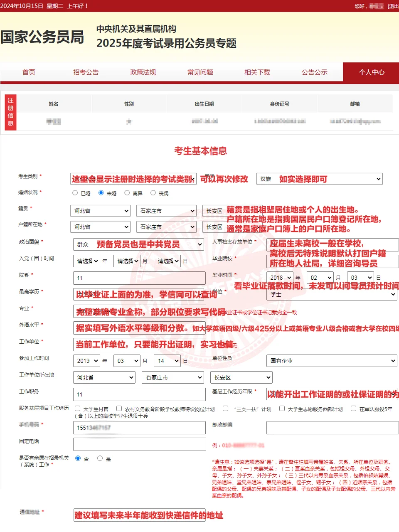The width and height of the screenshot is (399, 532).
Task: Click the 固定电话 input field
Action: [139, 444]
